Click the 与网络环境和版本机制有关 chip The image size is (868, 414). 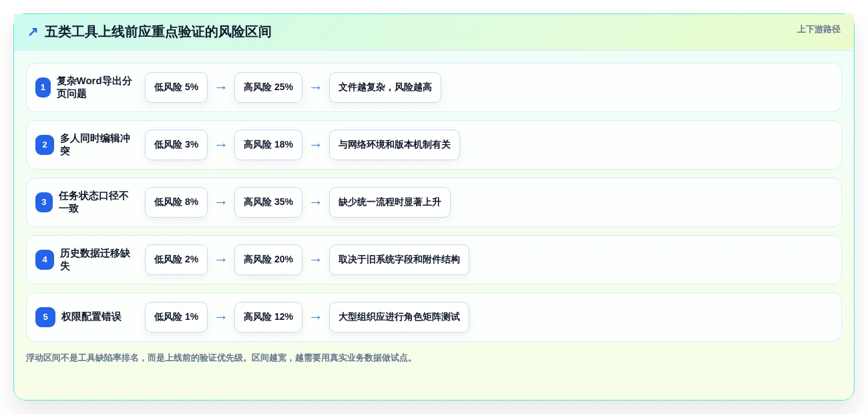click(395, 145)
